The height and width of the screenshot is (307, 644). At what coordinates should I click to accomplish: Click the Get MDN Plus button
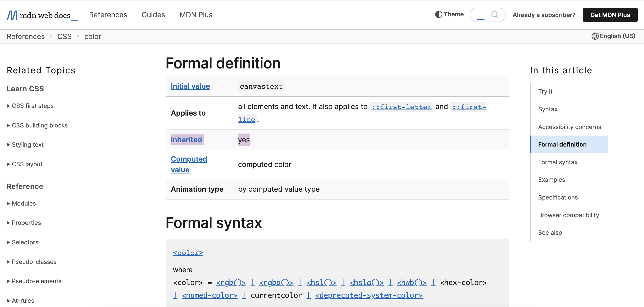click(x=610, y=15)
